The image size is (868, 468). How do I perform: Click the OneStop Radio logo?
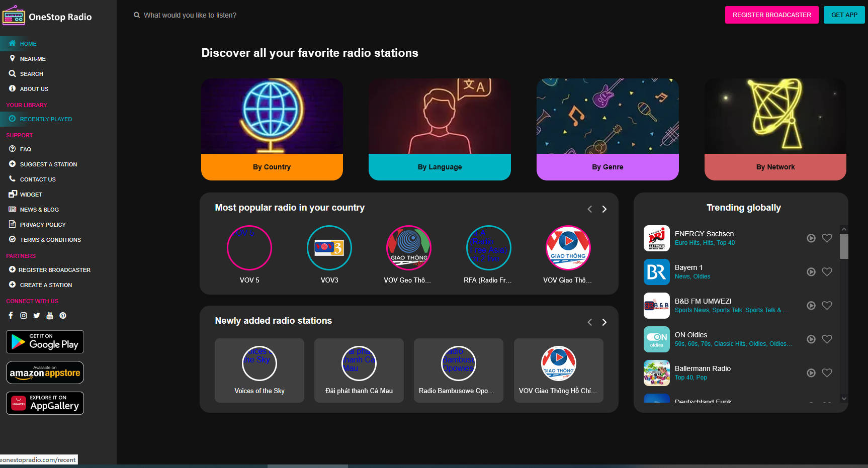click(x=47, y=17)
